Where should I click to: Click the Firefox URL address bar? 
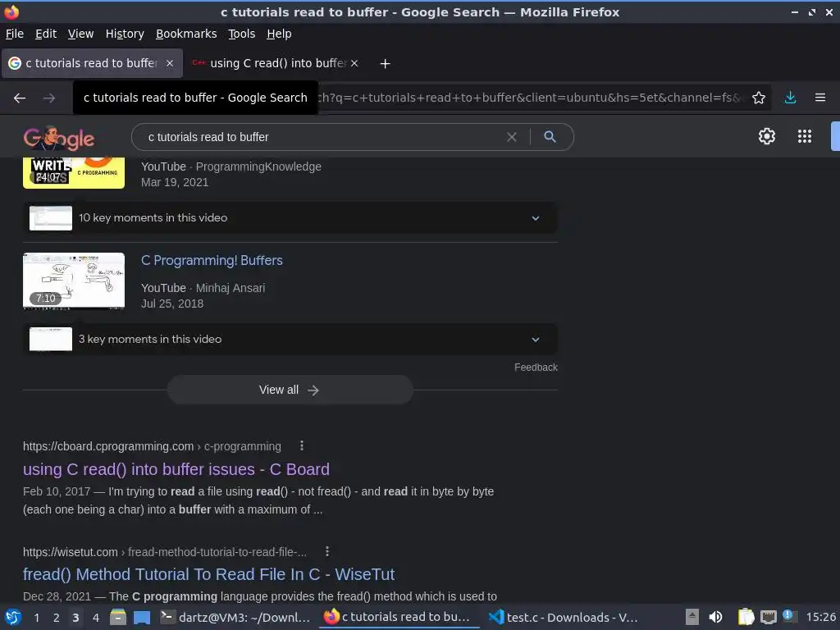527,98
